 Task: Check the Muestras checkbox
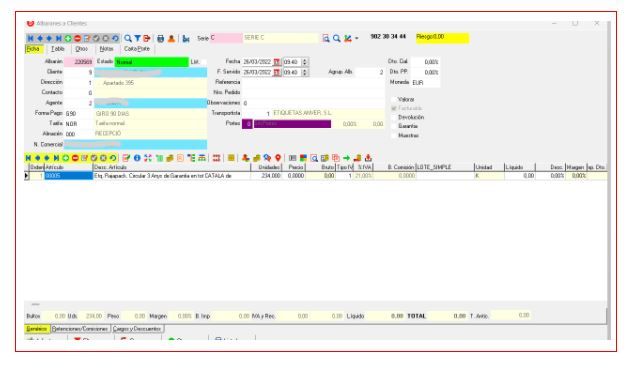point(394,136)
